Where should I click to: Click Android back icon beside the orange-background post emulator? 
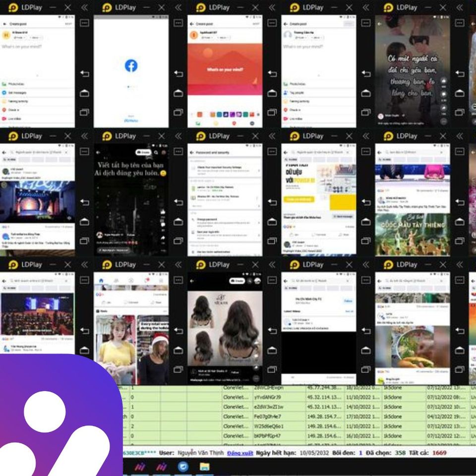click(272, 73)
